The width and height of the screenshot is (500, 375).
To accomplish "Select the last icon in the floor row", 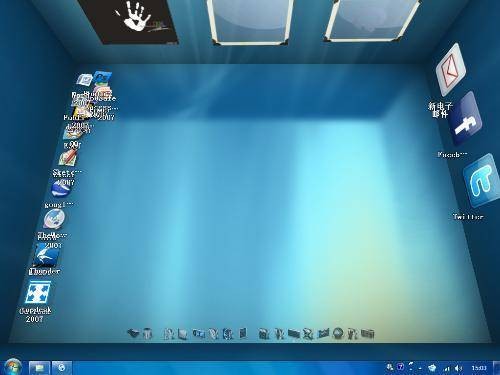I will point(368,333).
